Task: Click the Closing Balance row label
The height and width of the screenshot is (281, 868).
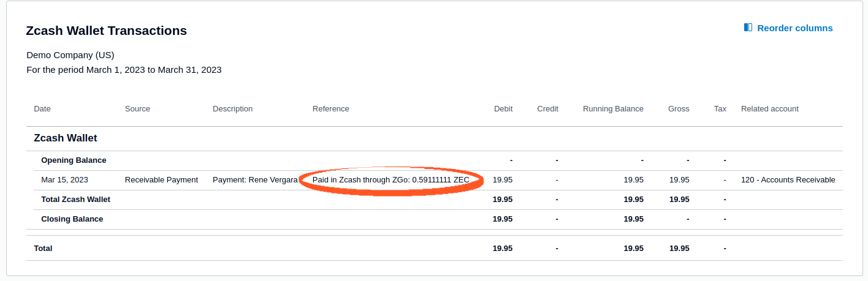Action: pyautogui.click(x=72, y=219)
